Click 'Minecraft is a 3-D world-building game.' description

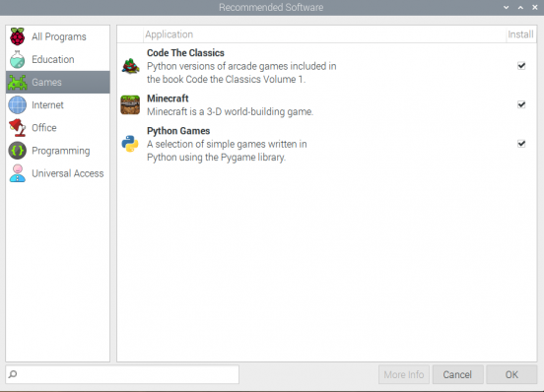pos(230,112)
